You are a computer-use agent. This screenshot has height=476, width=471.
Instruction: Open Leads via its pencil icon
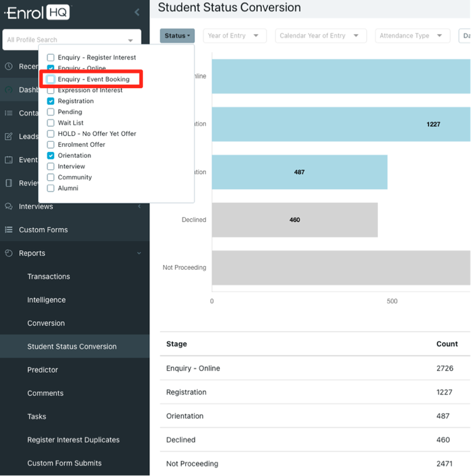click(x=8, y=136)
